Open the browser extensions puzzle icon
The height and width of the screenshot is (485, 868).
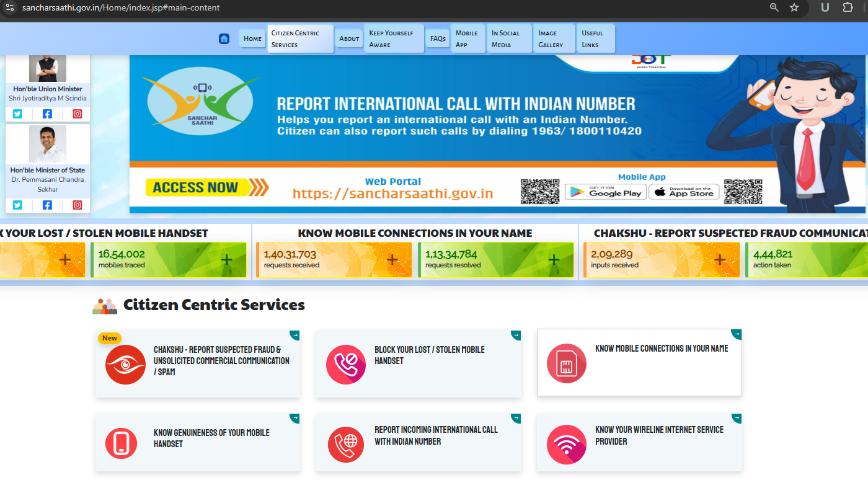(x=848, y=7)
